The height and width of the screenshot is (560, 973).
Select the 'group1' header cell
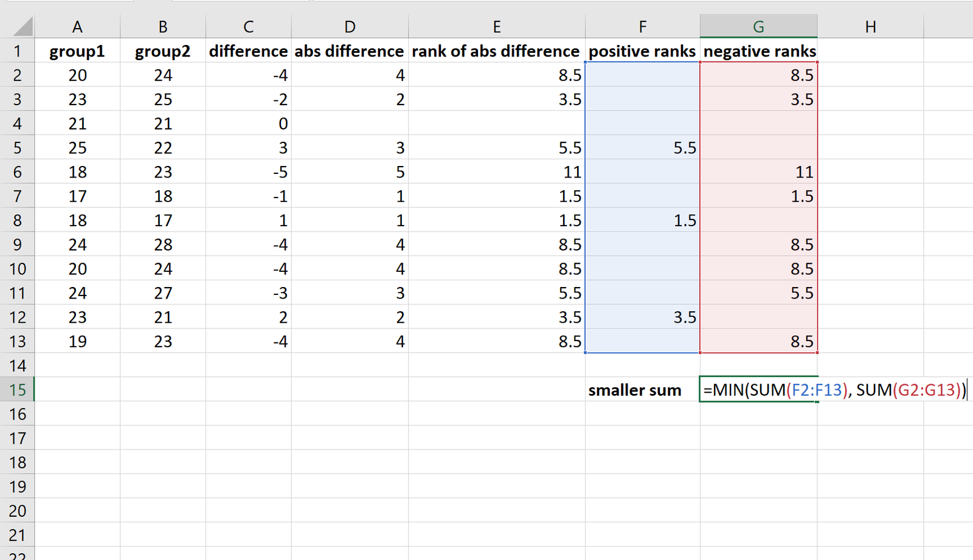77,51
